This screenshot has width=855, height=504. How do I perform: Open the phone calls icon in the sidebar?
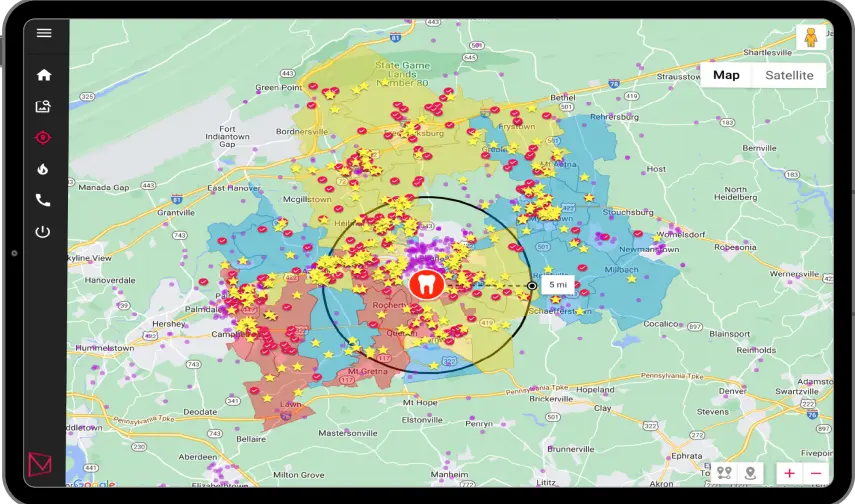point(43,200)
